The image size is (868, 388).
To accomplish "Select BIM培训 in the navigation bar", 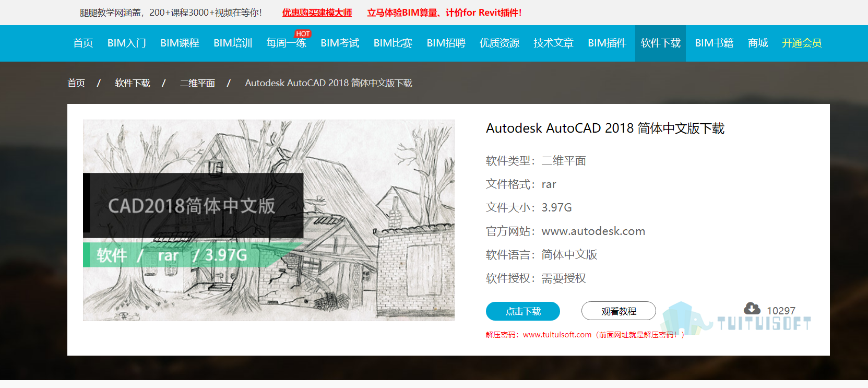I will click(233, 43).
